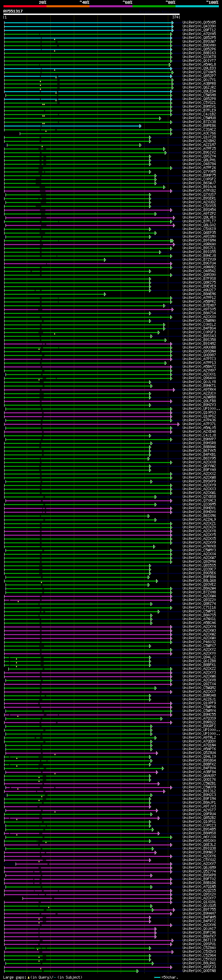Viewport: 222px width, 980px height.
Task: Select hit label UniRef100_B6SY95
Action: (199, 459)
